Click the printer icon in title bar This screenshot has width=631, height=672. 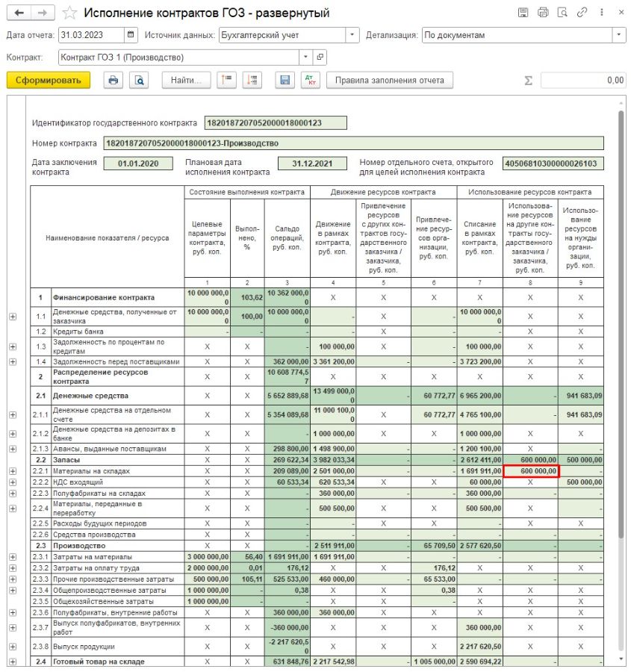click(543, 13)
